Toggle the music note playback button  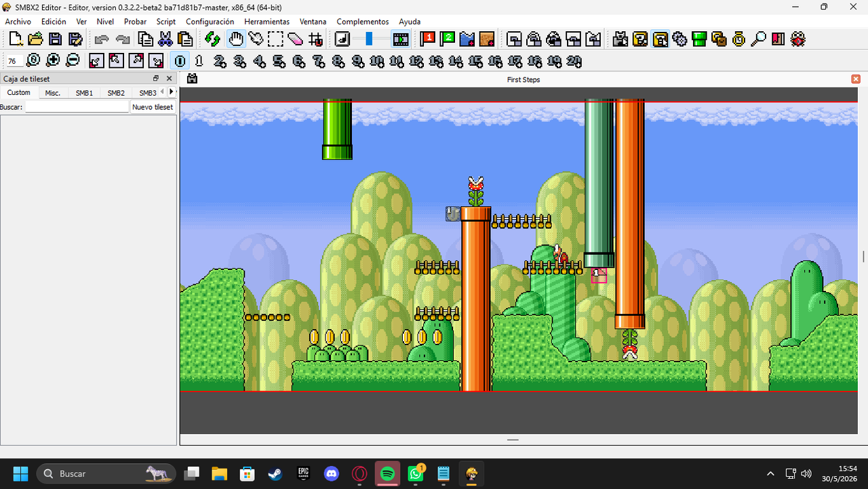[x=342, y=39]
